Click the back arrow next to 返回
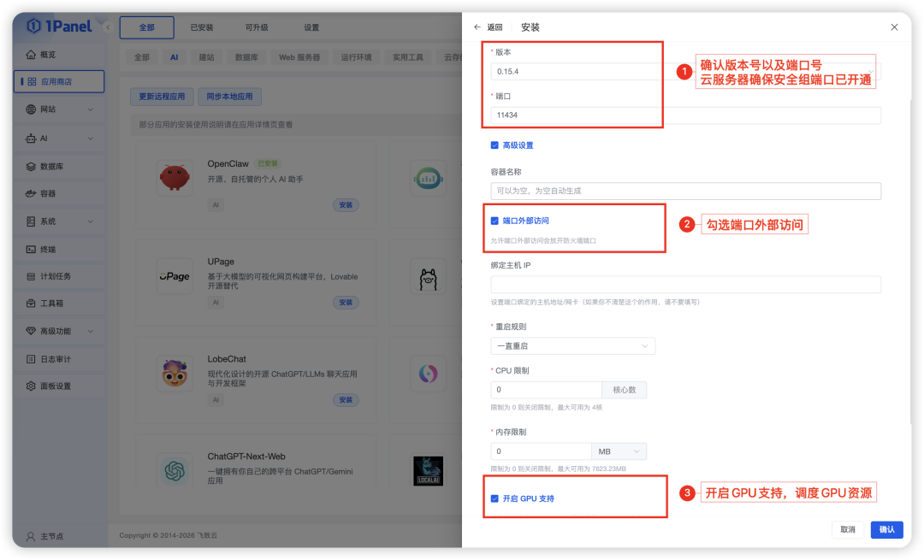Screen dimensions: 924x560 [x=477, y=27]
